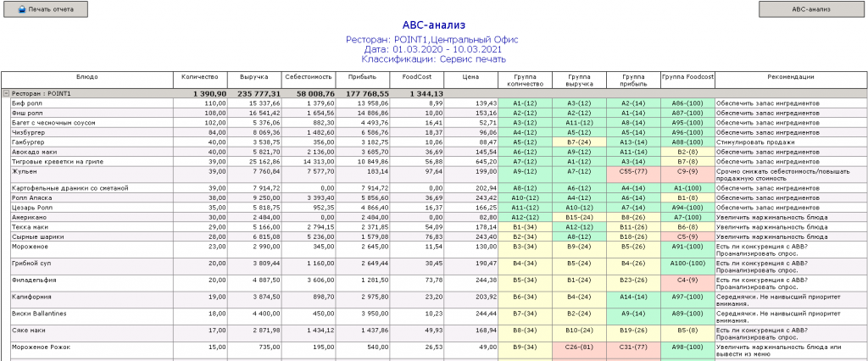Open the ABC-анализ button at top right
The image size is (868, 361).
809,9
